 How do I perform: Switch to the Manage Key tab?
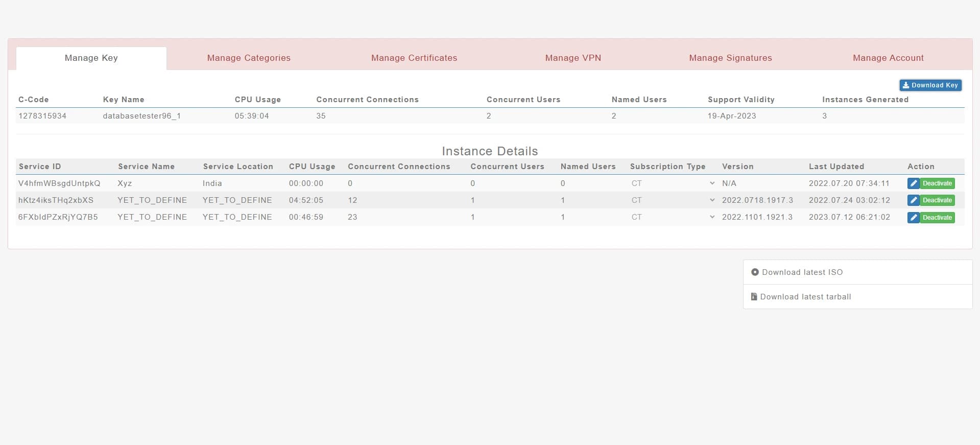(91, 58)
